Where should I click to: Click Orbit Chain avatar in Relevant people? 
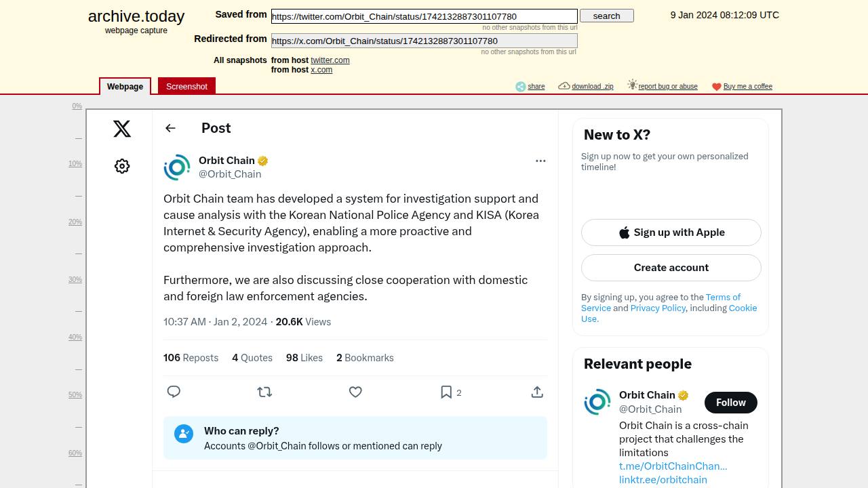pos(597,402)
